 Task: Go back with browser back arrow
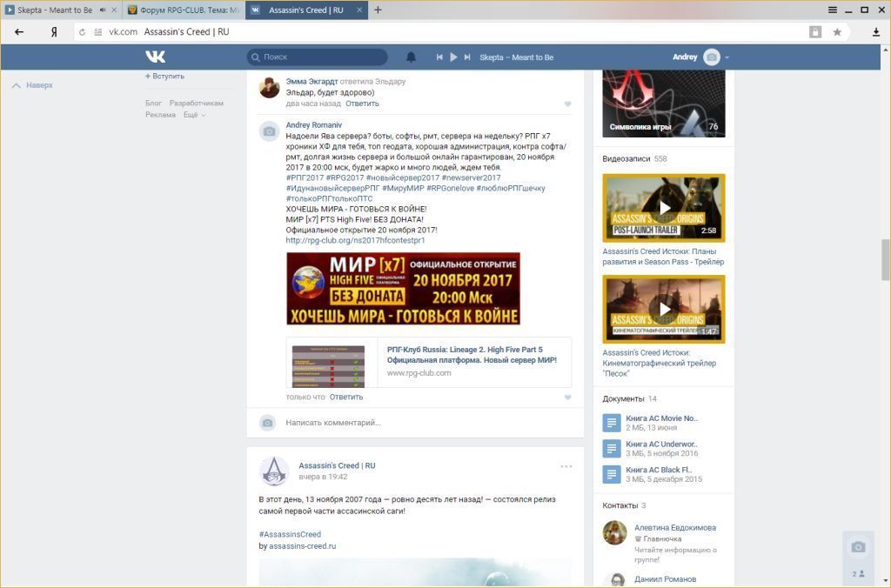click(19, 32)
